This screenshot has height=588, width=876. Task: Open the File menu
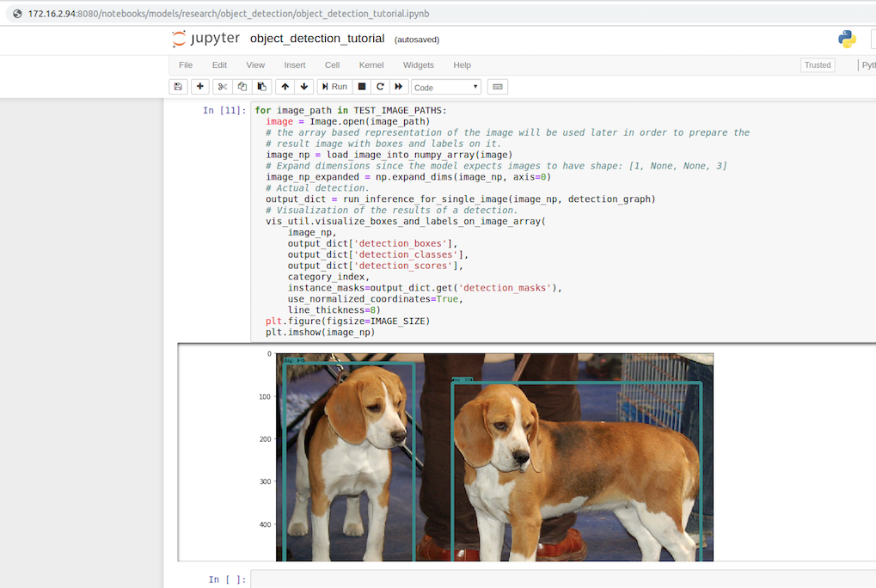click(x=186, y=64)
